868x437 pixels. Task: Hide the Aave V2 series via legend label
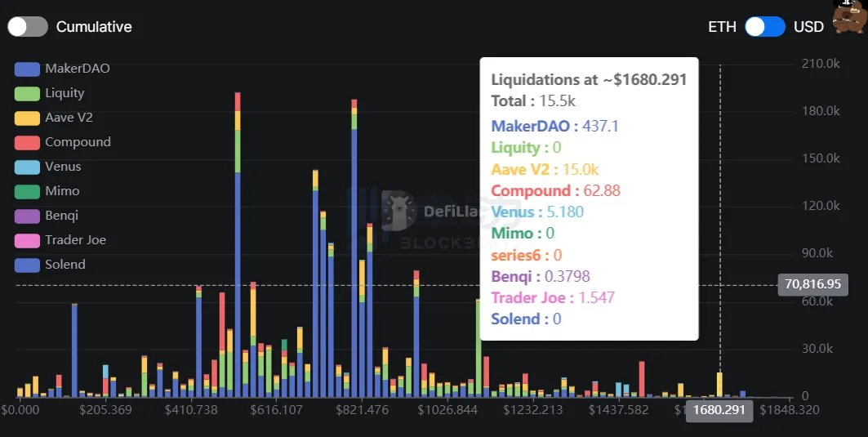pos(69,118)
